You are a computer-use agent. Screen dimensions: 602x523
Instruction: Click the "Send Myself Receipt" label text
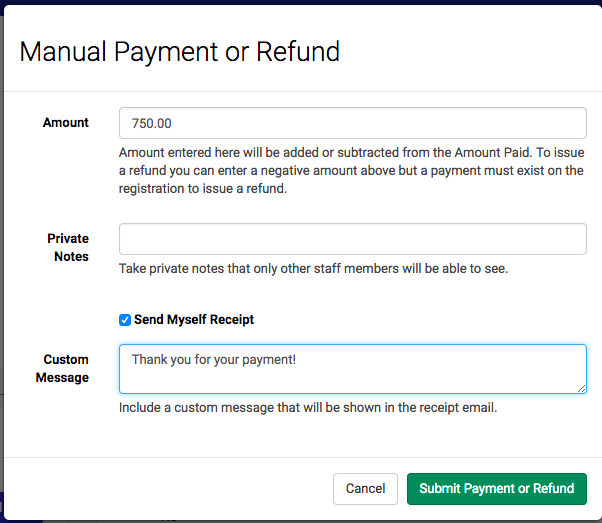point(194,319)
